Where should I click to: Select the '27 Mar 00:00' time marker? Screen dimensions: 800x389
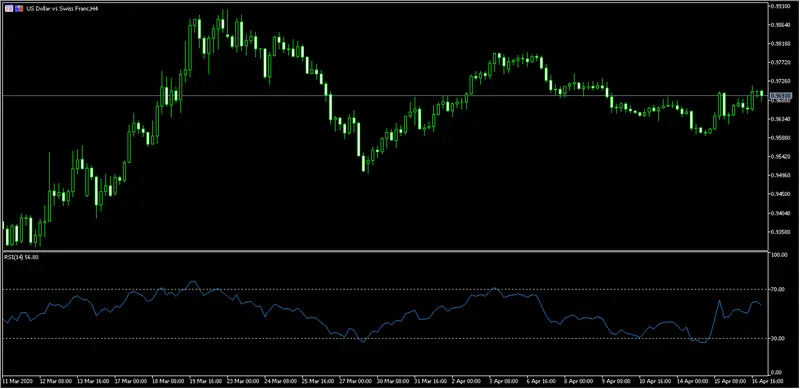click(356, 381)
